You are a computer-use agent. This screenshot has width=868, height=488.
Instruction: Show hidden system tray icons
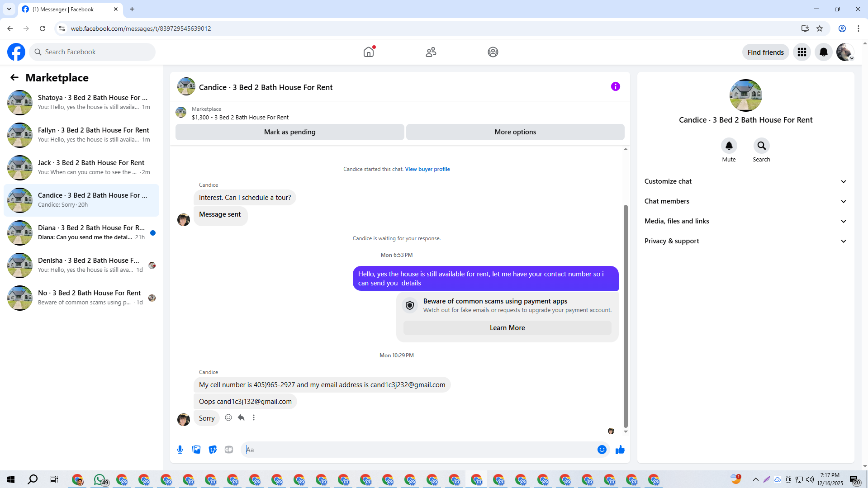[755, 479]
